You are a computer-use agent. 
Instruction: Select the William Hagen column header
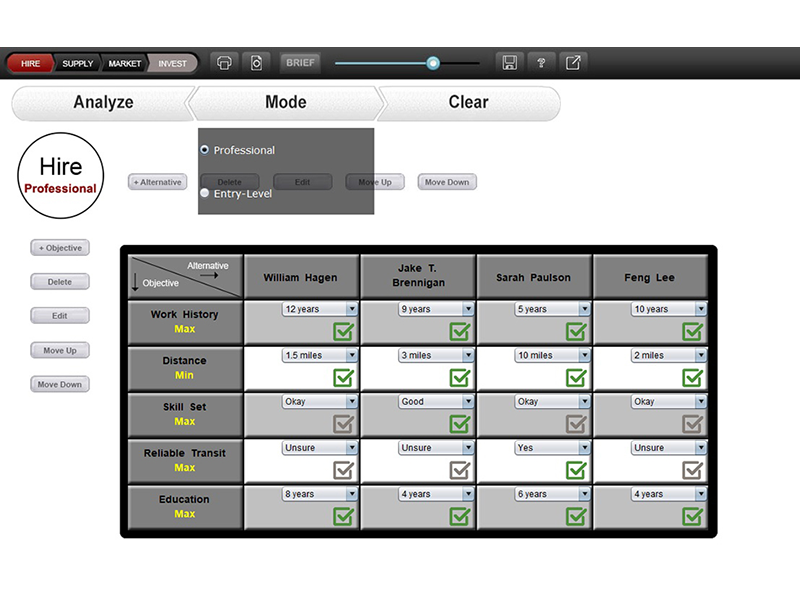coord(301,277)
